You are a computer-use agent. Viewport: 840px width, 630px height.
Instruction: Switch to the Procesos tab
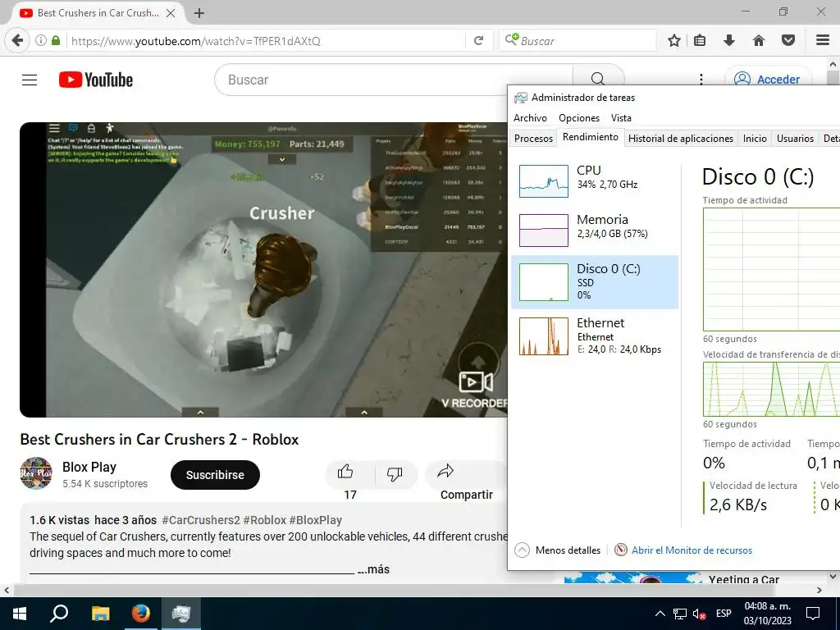pyautogui.click(x=533, y=138)
